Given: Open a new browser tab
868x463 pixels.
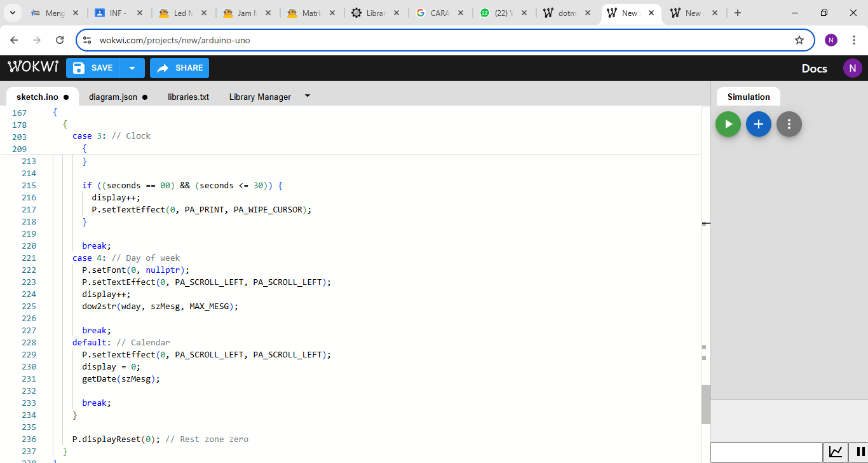Looking at the screenshot, I should tap(738, 13).
